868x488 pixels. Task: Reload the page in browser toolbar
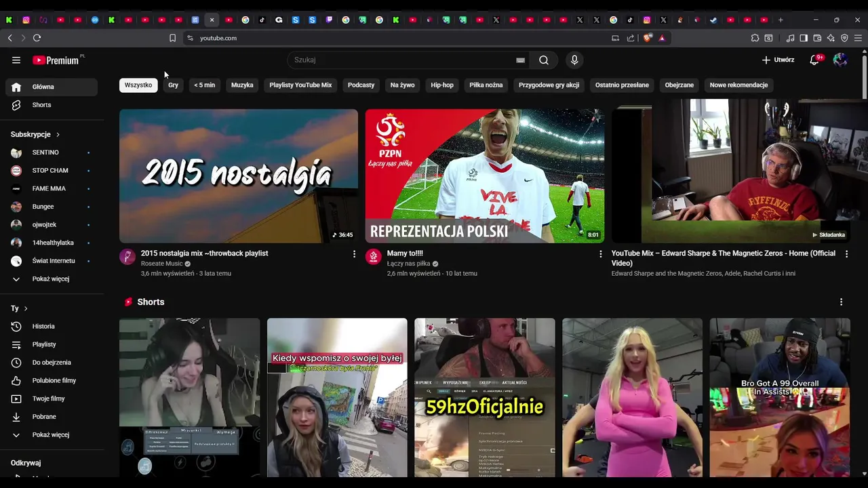click(37, 38)
